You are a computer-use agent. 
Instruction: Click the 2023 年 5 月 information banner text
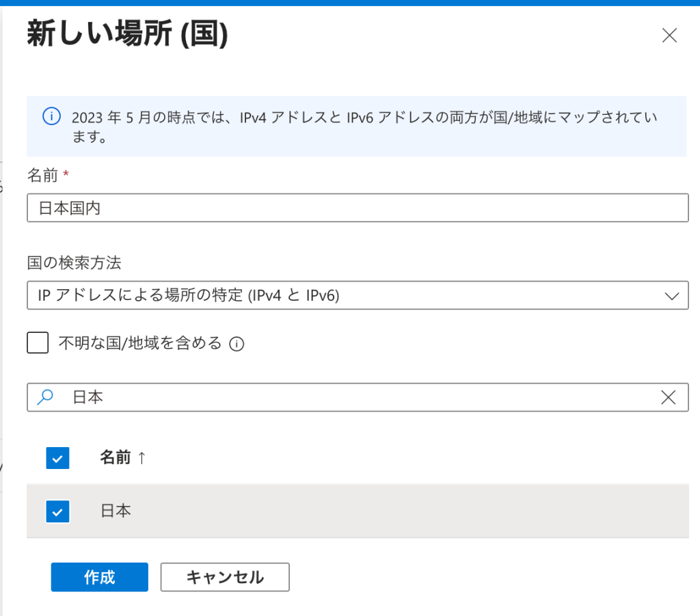(x=364, y=126)
